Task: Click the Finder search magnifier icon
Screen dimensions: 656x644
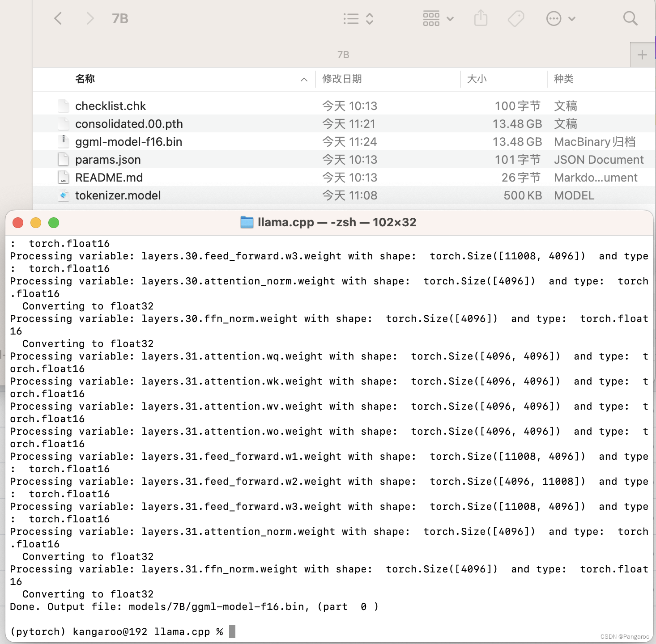Action: click(x=630, y=18)
